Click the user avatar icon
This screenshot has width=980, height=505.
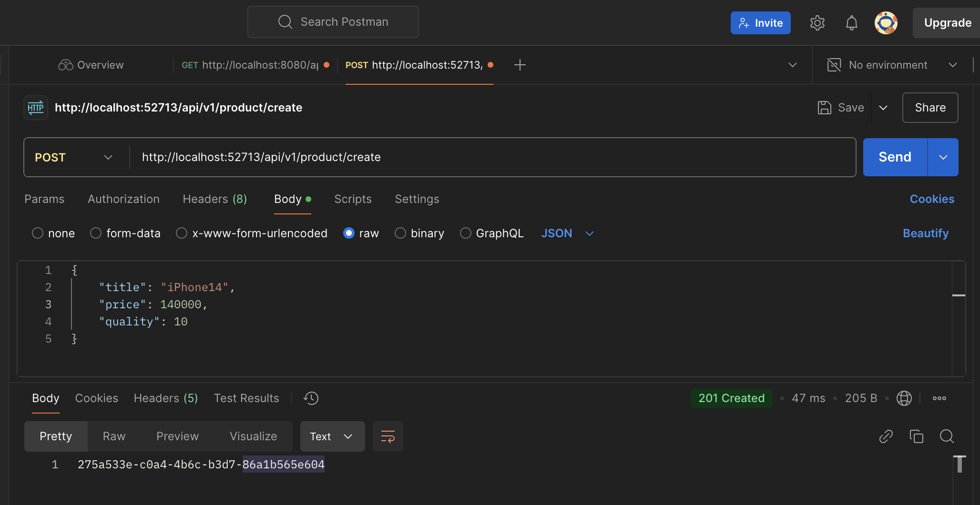[x=886, y=23]
